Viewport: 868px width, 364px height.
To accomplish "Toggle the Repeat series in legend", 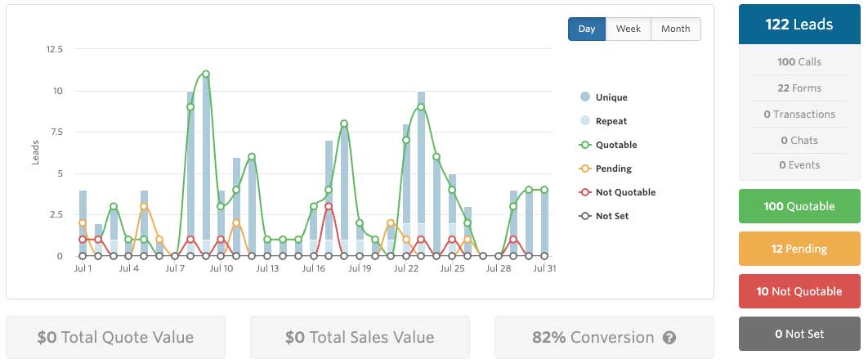I will (603, 121).
